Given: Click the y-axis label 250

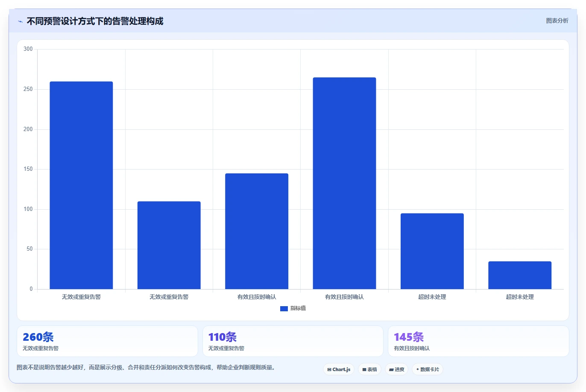Looking at the screenshot, I should 28,89.
